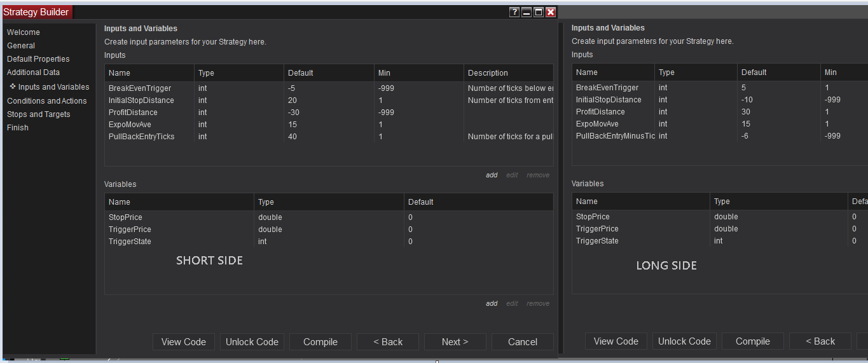Viewport: 868px width, 363px height.
Task: Add a new input parameter link
Action: [x=492, y=175]
